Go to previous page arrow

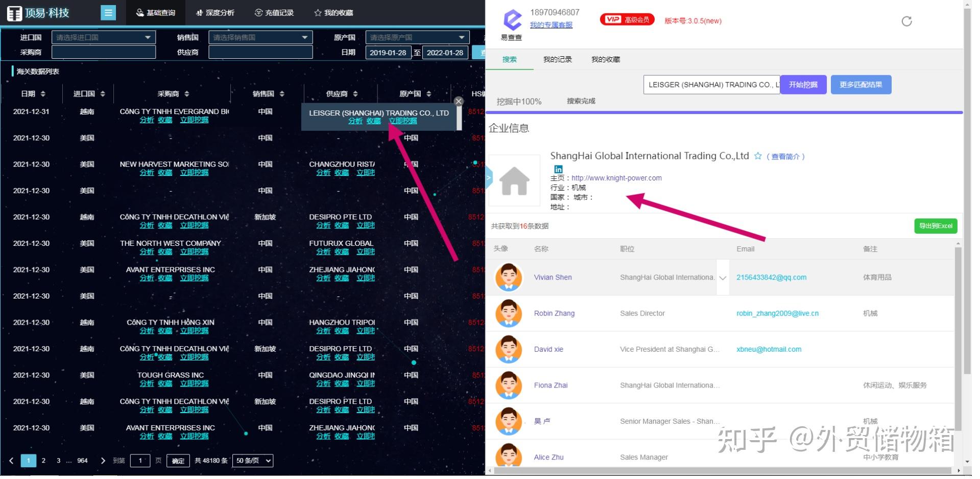11,461
